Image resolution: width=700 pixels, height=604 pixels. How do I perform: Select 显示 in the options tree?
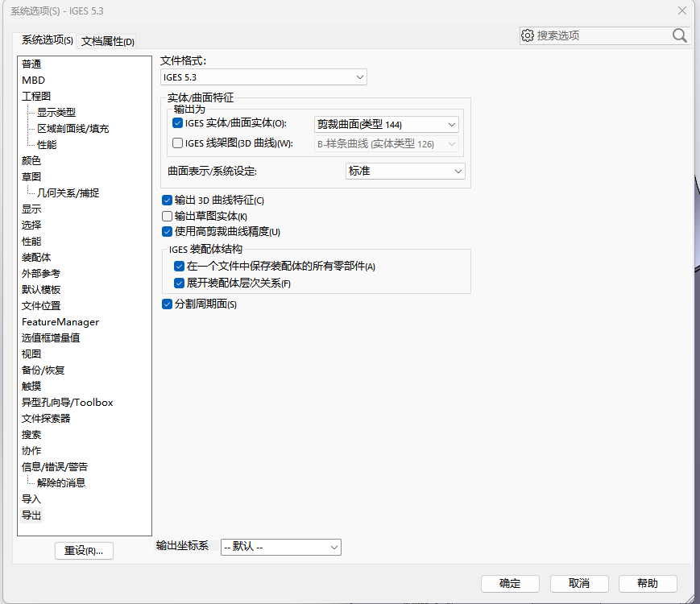(x=31, y=209)
